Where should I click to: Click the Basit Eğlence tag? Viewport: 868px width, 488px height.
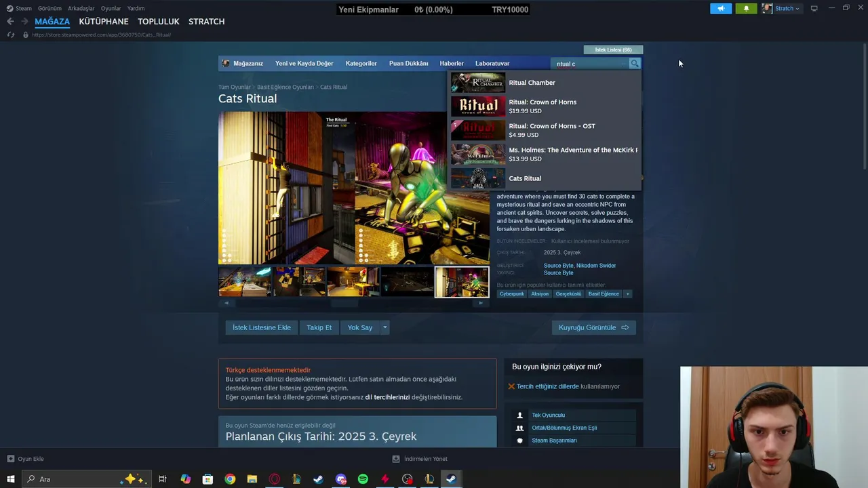604,294
